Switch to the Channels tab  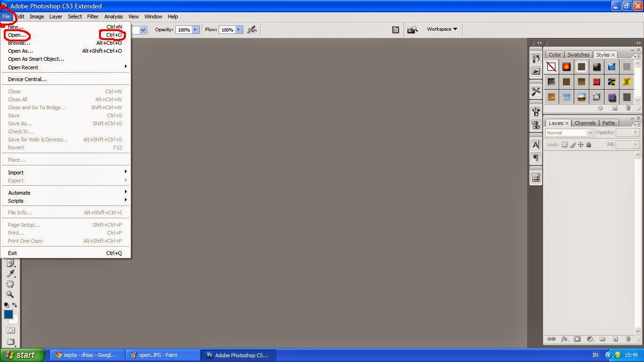(x=585, y=123)
